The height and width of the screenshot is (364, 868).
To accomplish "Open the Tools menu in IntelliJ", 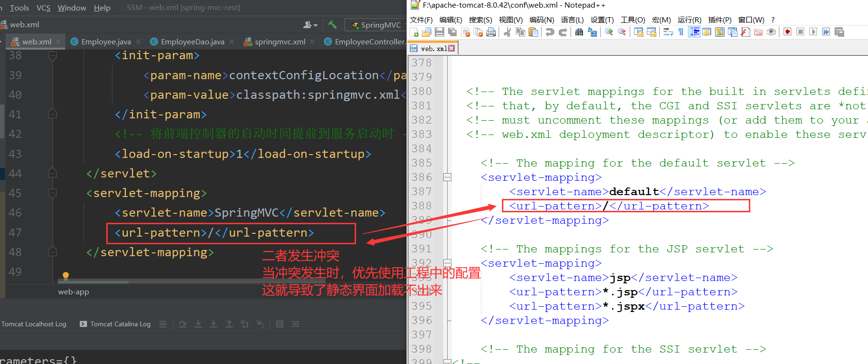I will click(19, 8).
